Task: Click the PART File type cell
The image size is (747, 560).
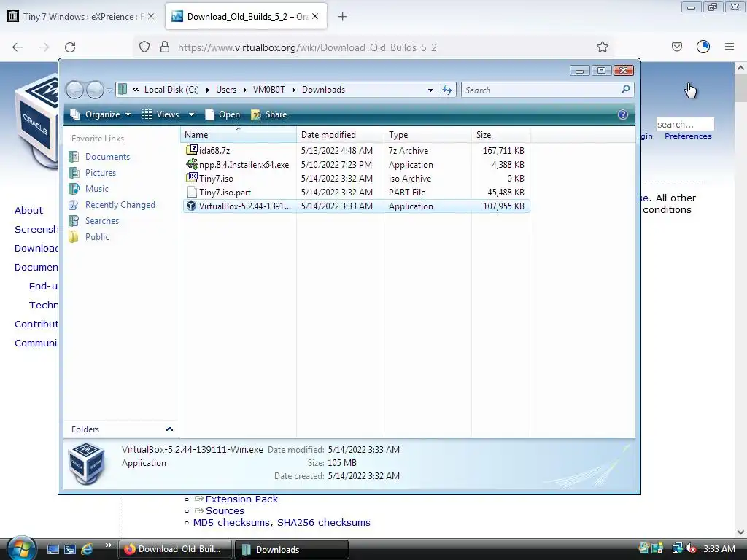Action: coord(407,192)
